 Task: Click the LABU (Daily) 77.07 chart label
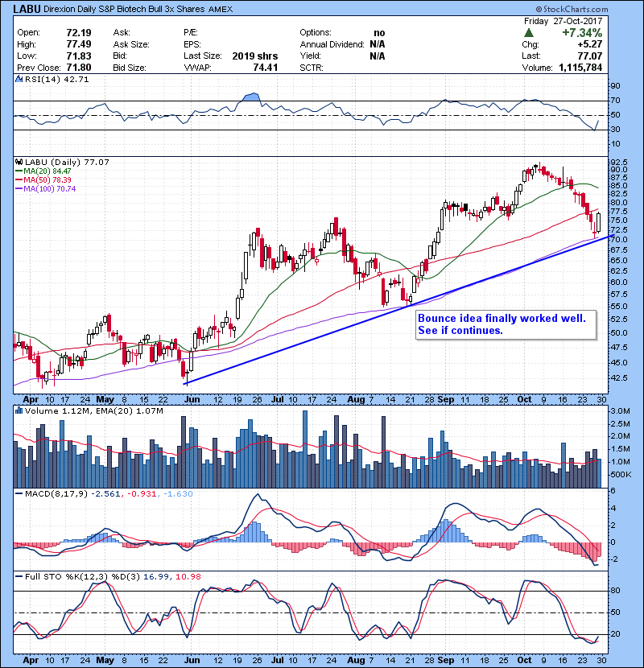coord(67,163)
